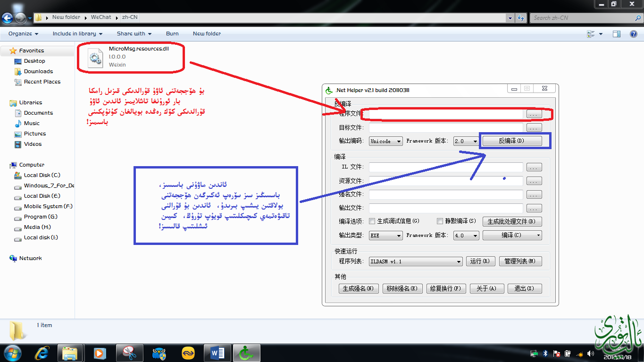Click the WeChat breadcrumb in address bar
644x362 pixels.
(101, 17)
